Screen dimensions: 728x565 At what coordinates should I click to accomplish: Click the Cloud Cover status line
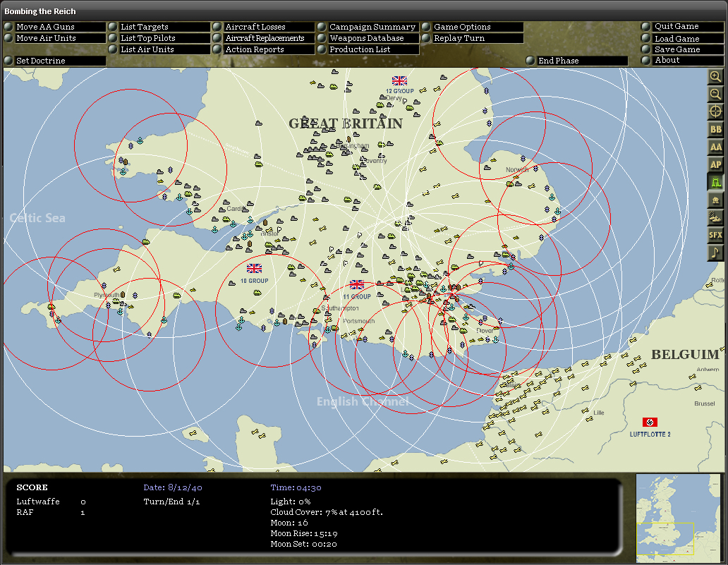(327, 512)
